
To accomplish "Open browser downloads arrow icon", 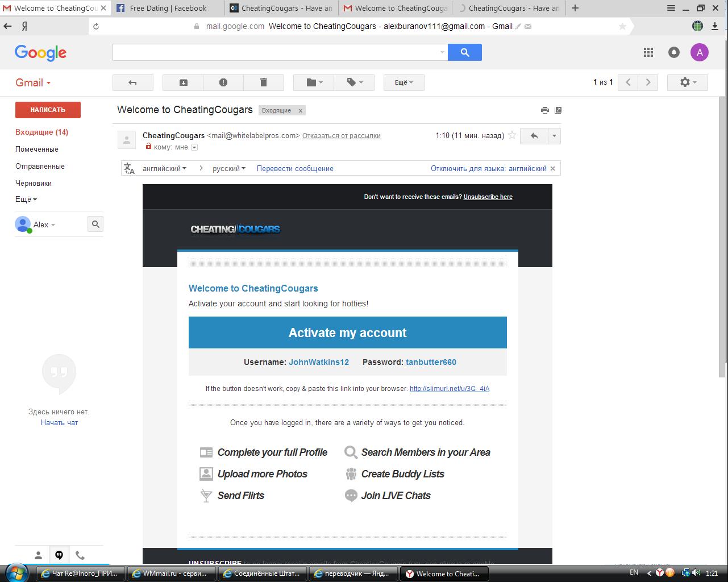I will [714, 26].
